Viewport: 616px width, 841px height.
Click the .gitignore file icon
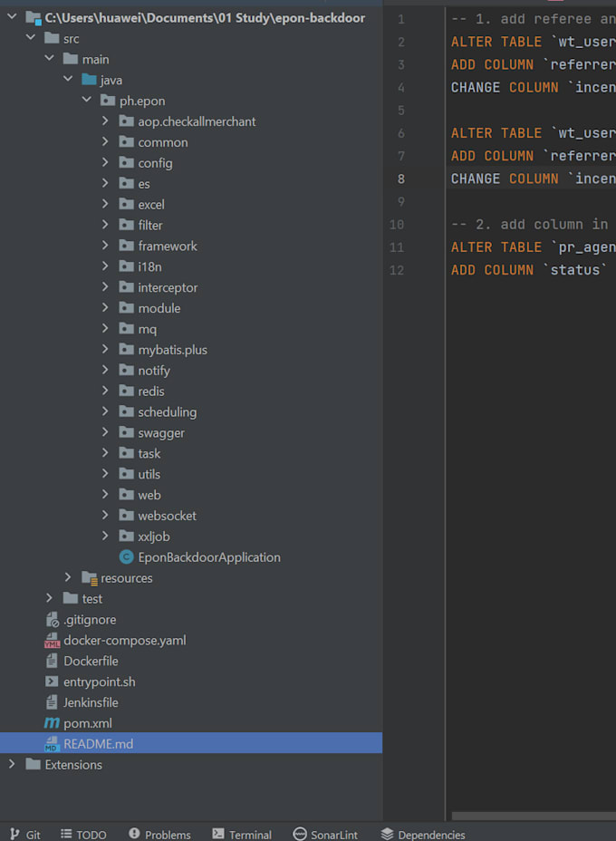(x=52, y=620)
